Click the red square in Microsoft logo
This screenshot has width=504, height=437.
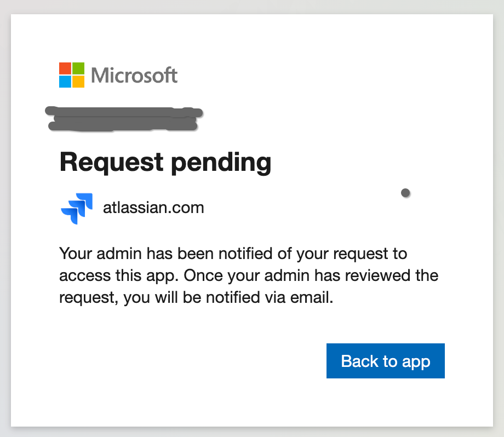tap(65, 68)
